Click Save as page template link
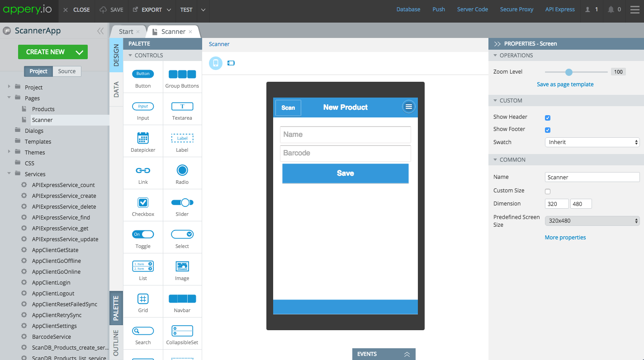Screen dimensions: 644x360 (x=565, y=84)
